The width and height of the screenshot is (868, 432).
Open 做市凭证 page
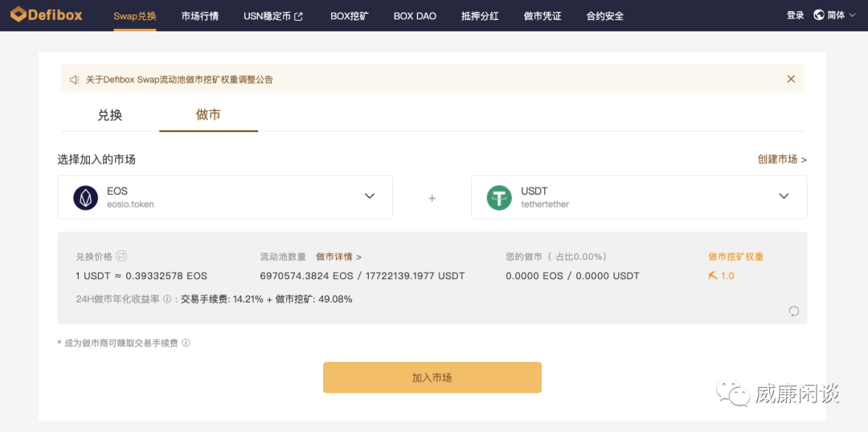coord(542,16)
